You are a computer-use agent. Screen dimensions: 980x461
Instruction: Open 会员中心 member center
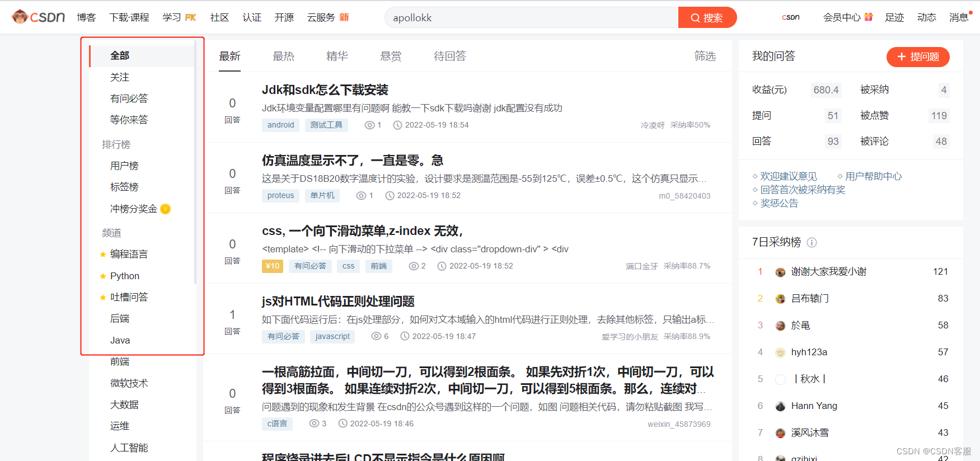point(842,17)
